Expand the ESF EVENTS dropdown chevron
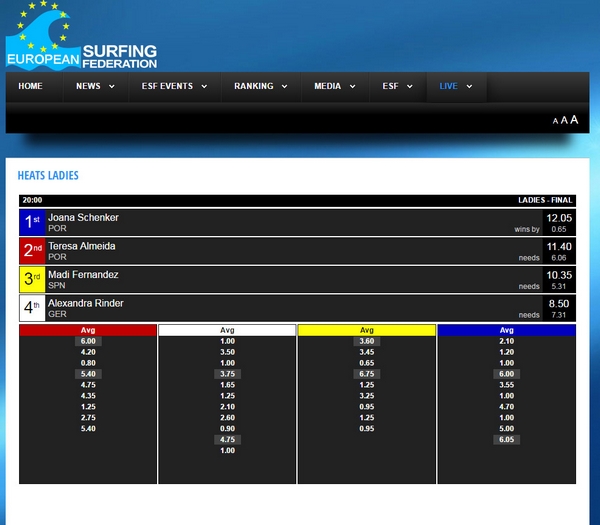600x525 pixels. 204,86
